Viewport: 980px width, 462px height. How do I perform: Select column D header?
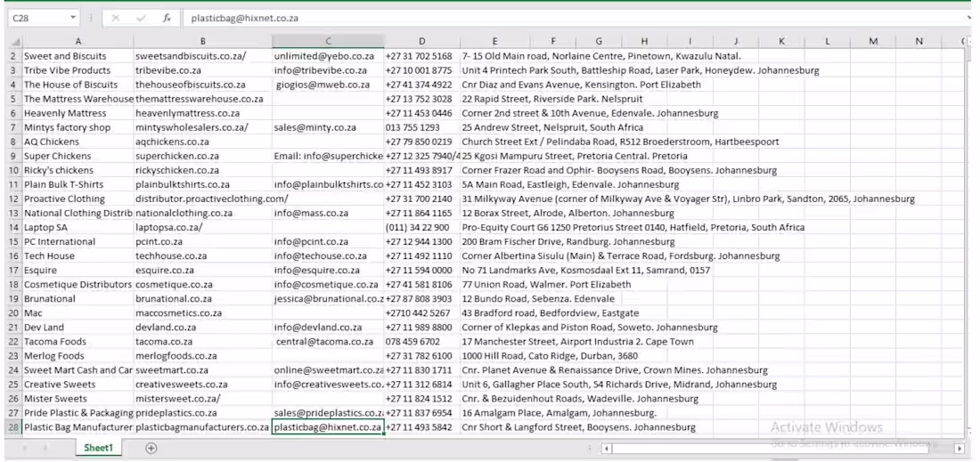(x=422, y=42)
